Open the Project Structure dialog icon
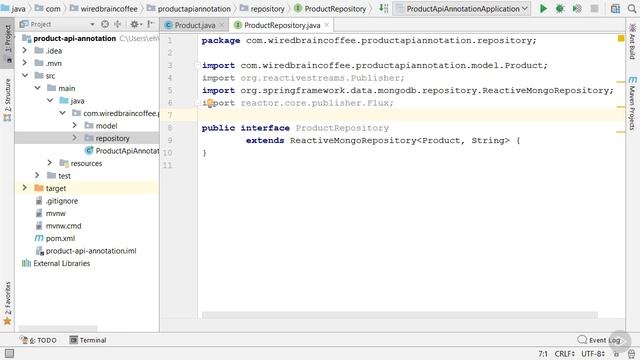This screenshot has height=360, width=640. click(x=615, y=9)
